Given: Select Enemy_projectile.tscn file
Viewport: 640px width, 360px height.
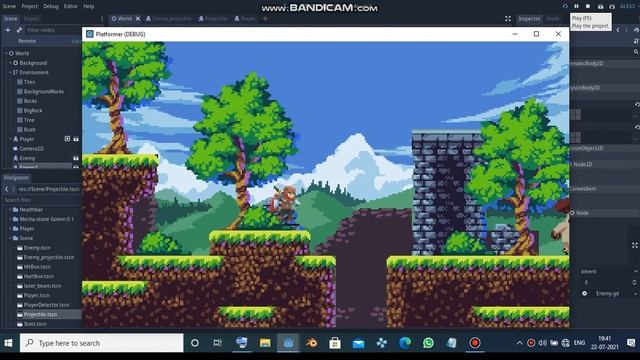Looking at the screenshot, I should [x=49, y=258].
